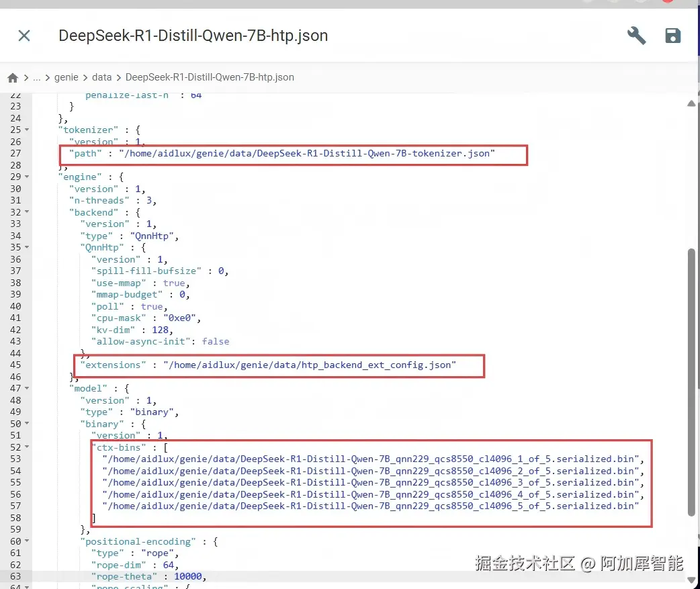The width and height of the screenshot is (700, 589).
Task: Click the "use-mmap" true value
Action: coord(174,283)
